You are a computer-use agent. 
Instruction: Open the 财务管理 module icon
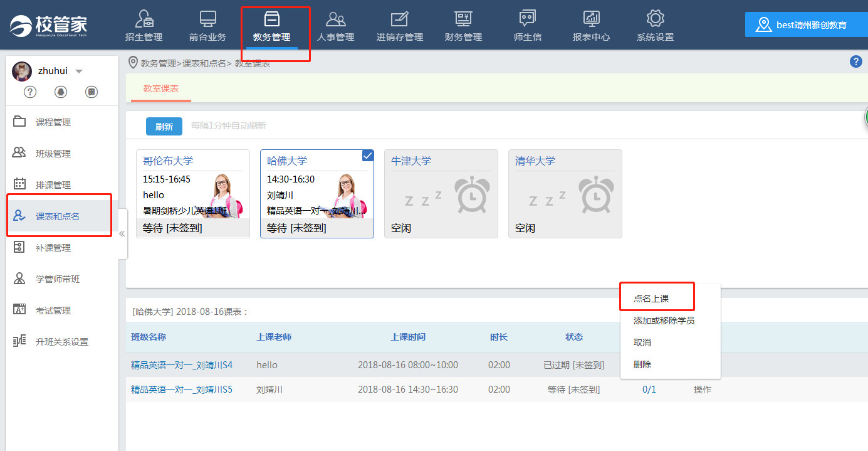click(x=463, y=19)
